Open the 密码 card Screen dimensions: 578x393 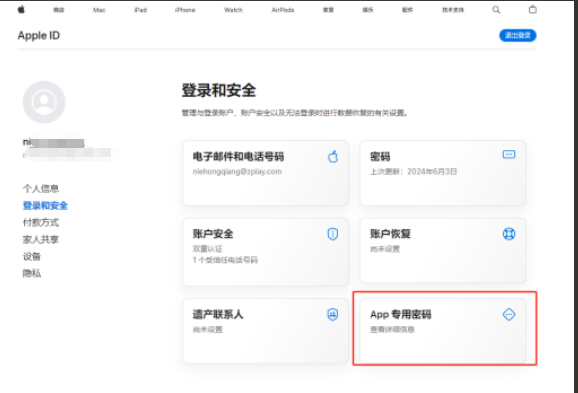click(x=443, y=173)
